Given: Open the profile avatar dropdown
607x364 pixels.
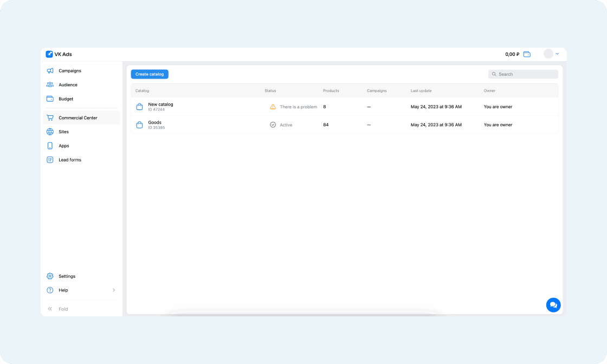Looking at the screenshot, I should 549,54.
